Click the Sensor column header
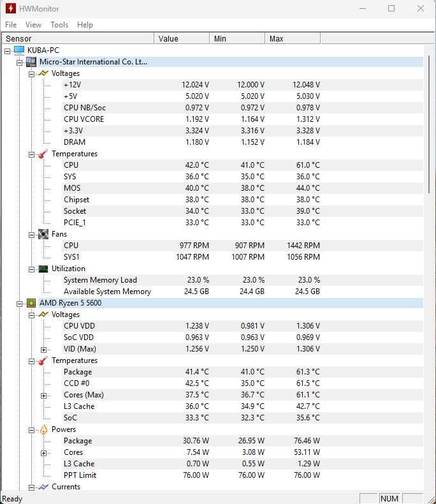 click(77, 38)
